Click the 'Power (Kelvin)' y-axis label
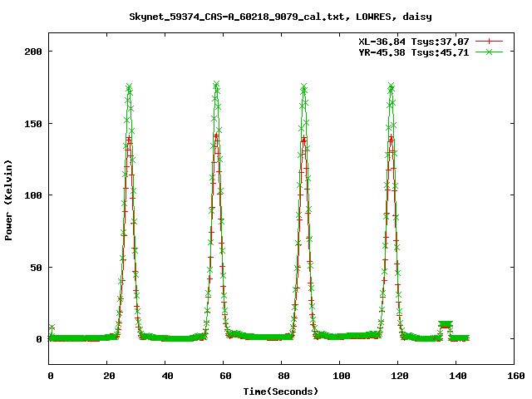This screenshot has width=532, height=399. coord(8,200)
